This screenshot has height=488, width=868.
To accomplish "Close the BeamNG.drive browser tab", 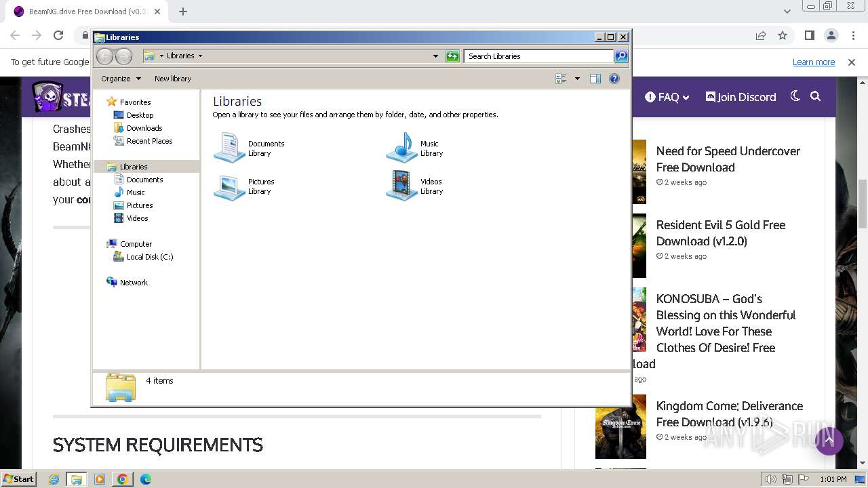I will click(157, 12).
